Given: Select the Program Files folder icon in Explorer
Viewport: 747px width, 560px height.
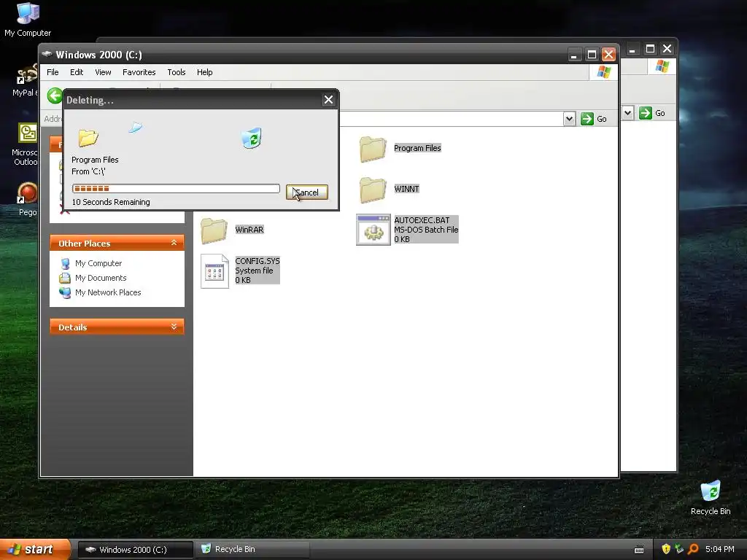Looking at the screenshot, I should (373, 149).
